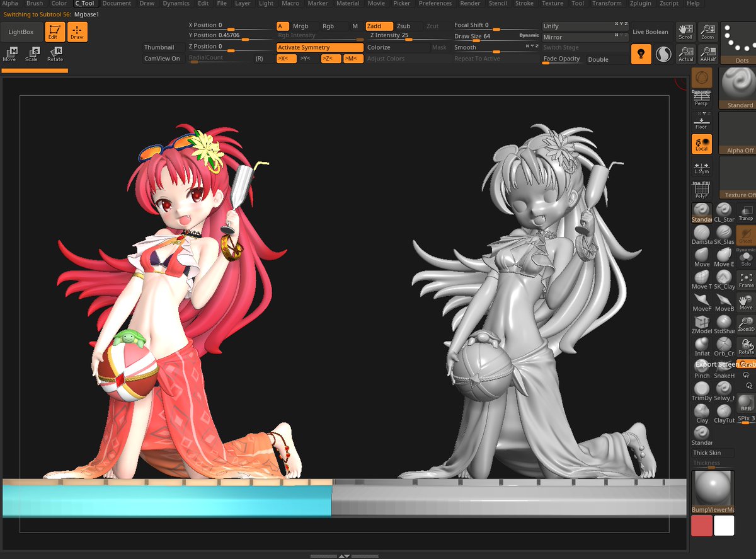Image resolution: width=756 pixels, height=559 pixels.
Task: Toggle Local transformations icon
Action: coord(701,144)
